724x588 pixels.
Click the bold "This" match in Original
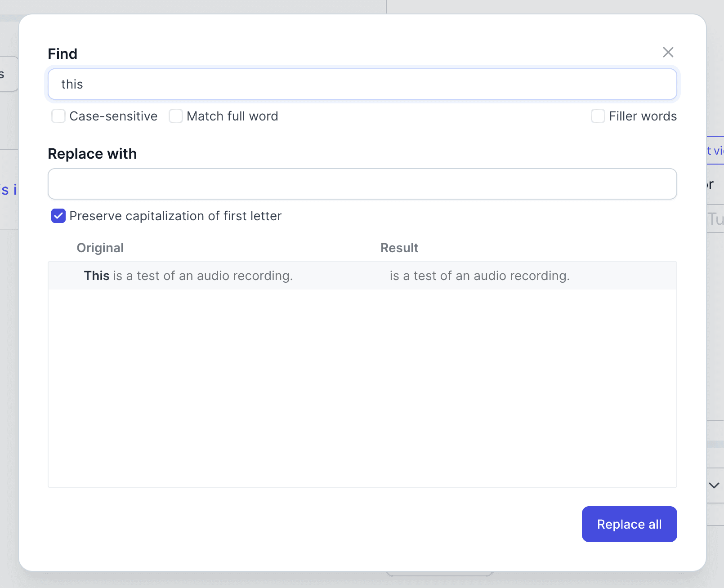[97, 276]
